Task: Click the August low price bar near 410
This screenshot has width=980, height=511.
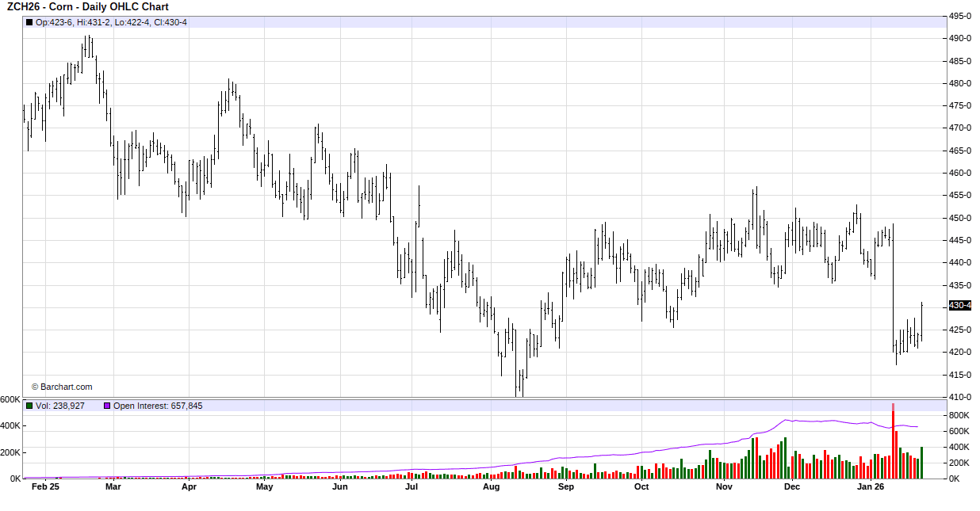Action: (x=520, y=383)
